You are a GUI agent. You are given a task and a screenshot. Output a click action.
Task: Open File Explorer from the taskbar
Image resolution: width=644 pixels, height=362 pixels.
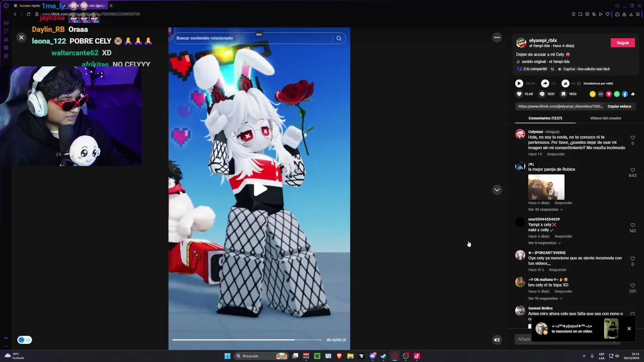(350, 356)
